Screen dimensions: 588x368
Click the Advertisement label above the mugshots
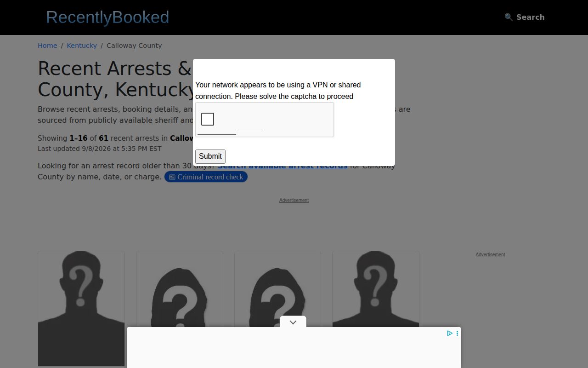294,200
